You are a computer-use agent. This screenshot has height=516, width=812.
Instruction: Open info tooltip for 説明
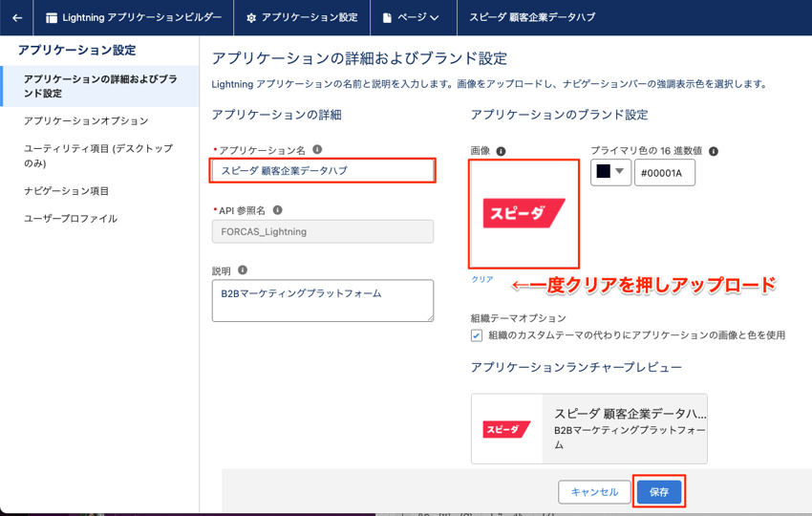tap(243, 269)
